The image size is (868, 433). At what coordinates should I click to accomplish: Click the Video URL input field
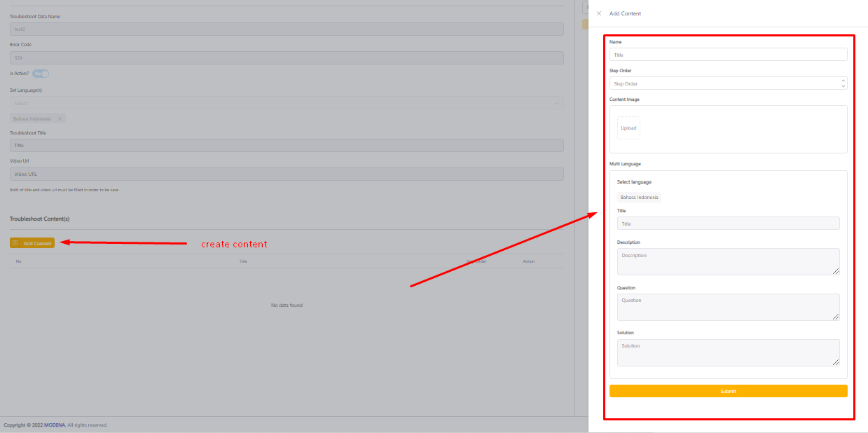point(286,174)
